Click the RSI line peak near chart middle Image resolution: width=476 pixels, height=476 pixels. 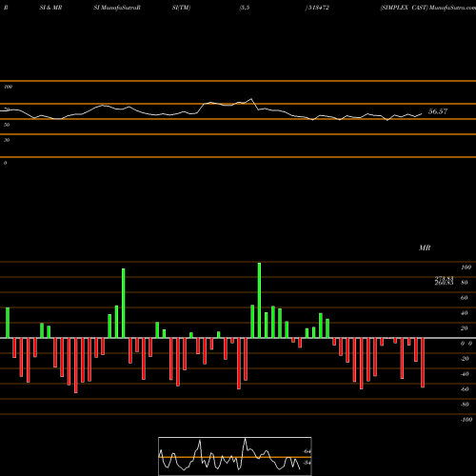point(251,99)
